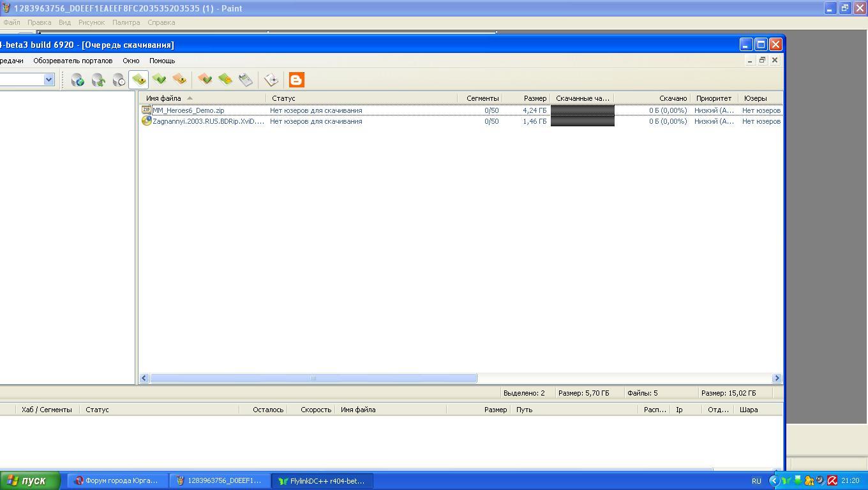Screen dimensions: 868x490
Task: Click the пуск Start button
Action: [30, 480]
